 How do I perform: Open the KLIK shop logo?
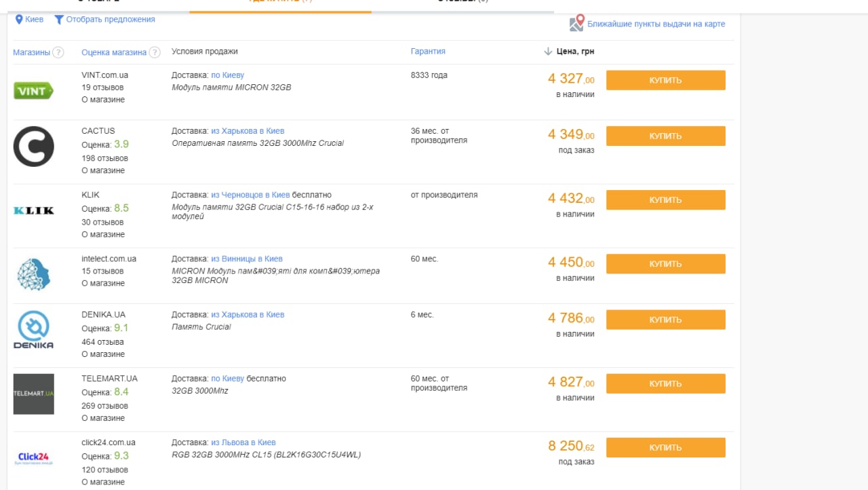click(34, 210)
